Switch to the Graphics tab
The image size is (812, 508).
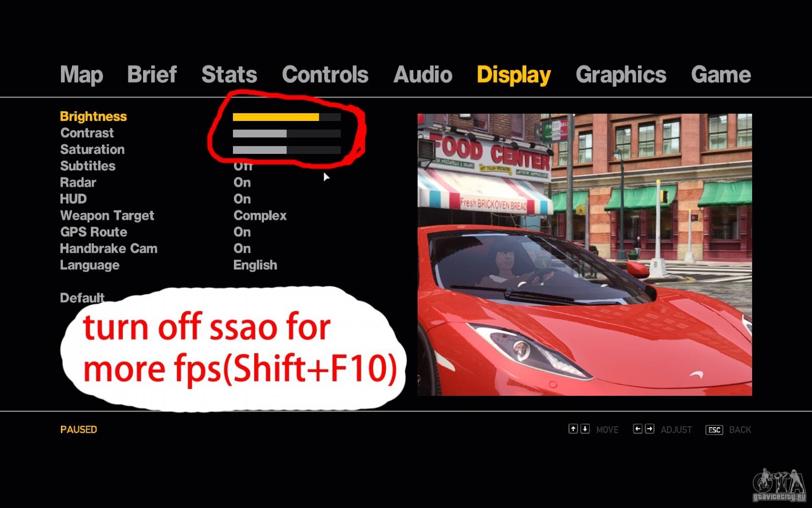pos(621,75)
